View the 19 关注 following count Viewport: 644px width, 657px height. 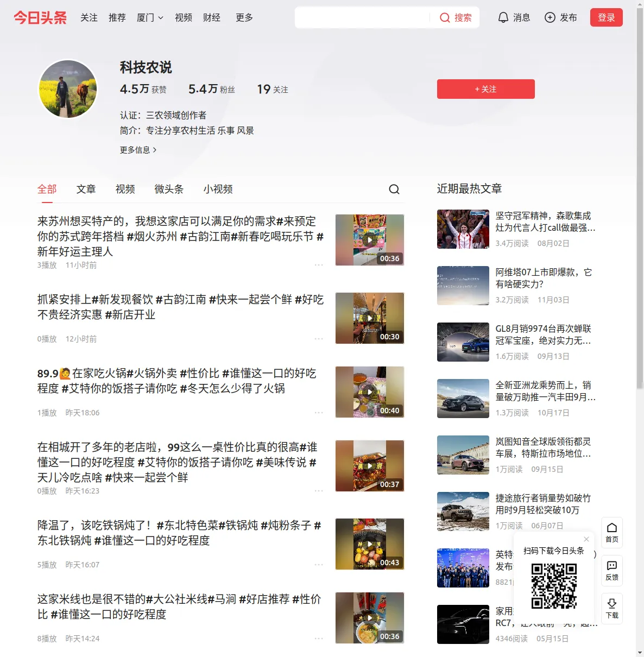tap(273, 89)
